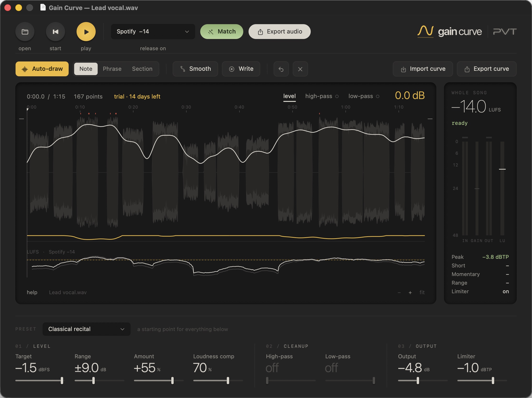Image resolution: width=532 pixels, height=398 pixels.
Task: Select the Section detail mode
Action: pyautogui.click(x=142, y=69)
